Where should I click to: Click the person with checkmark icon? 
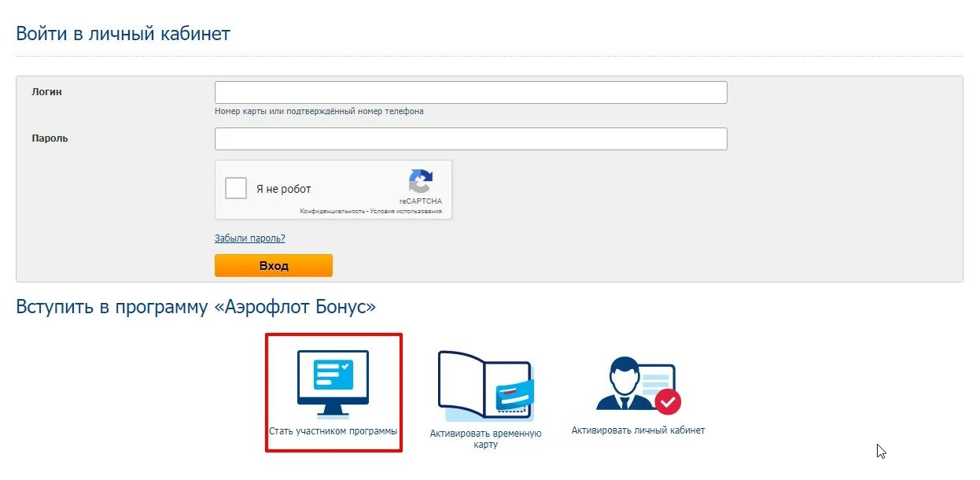tap(638, 385)
